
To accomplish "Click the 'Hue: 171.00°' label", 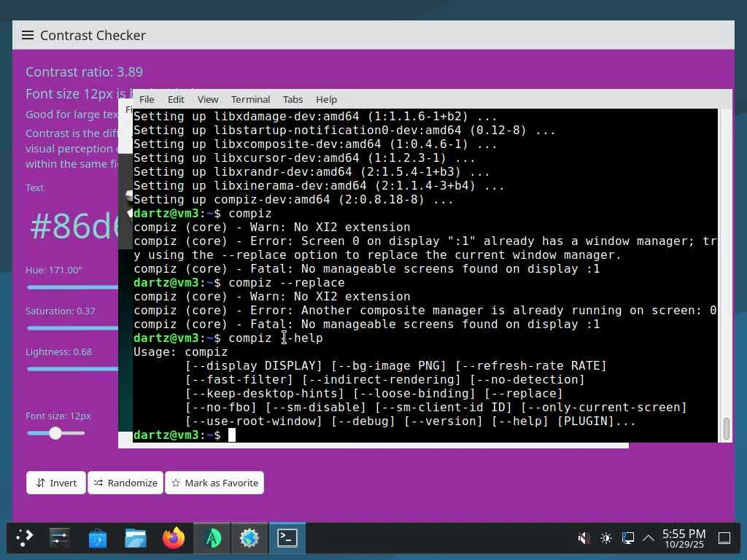I will tap(54, 270).
